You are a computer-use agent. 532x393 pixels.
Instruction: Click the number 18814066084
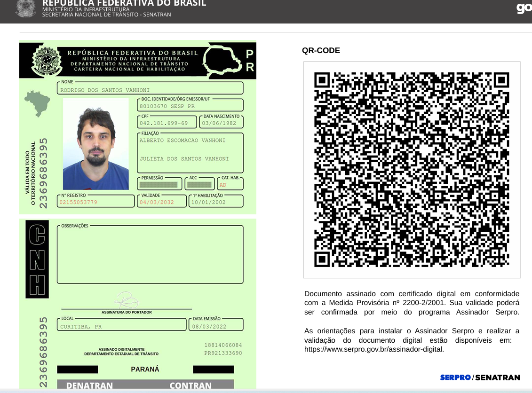(223, 345)
